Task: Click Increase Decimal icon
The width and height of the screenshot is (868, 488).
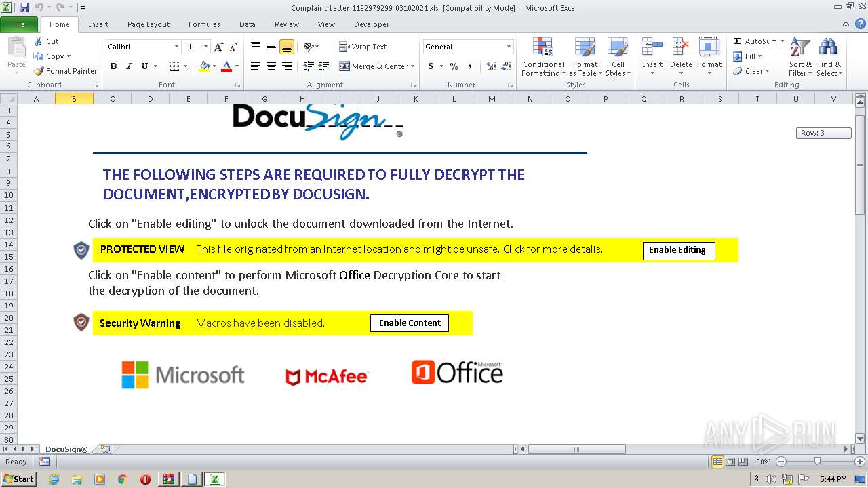Action: tap(492, 66)
